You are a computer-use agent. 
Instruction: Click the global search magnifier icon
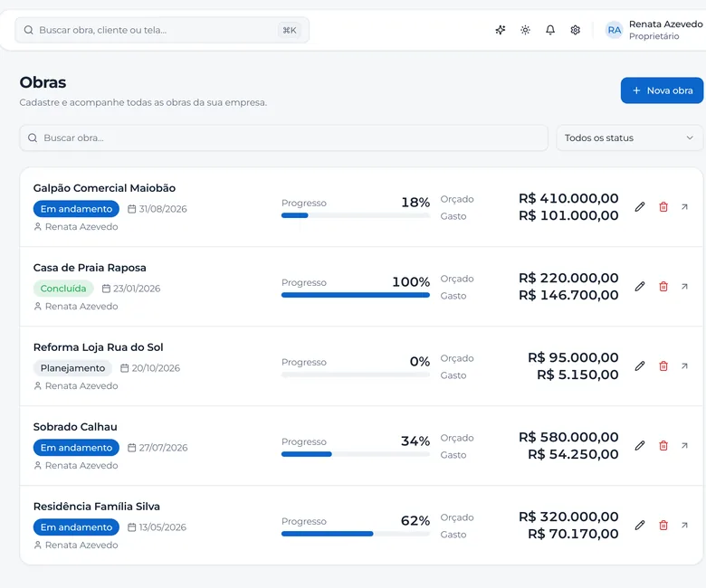(28, 30)
